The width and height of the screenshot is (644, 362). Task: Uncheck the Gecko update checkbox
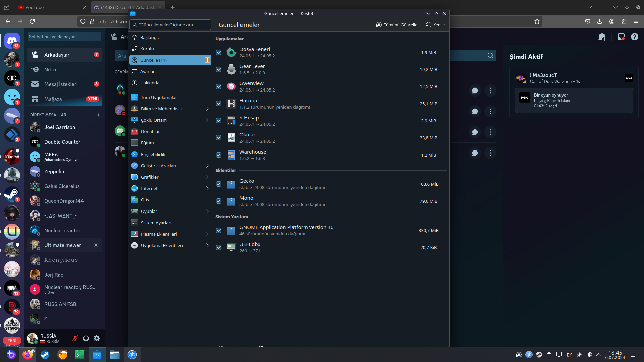tap(219, 184)
